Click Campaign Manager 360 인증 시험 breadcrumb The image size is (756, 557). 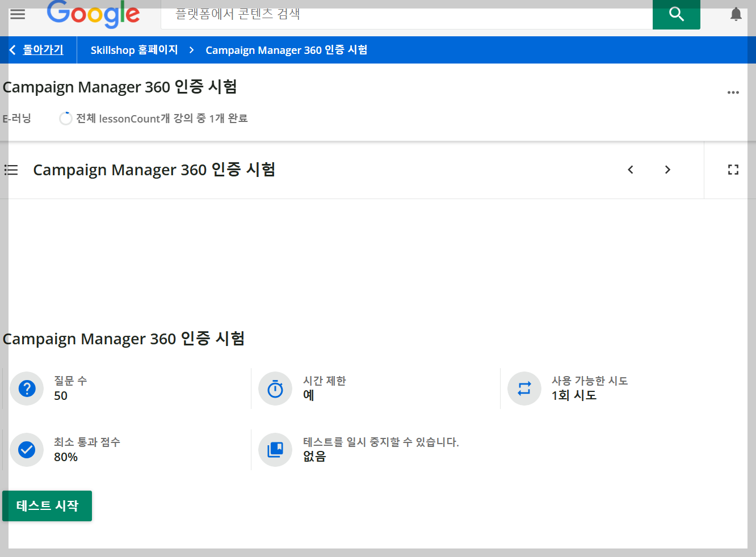point(287,50)
